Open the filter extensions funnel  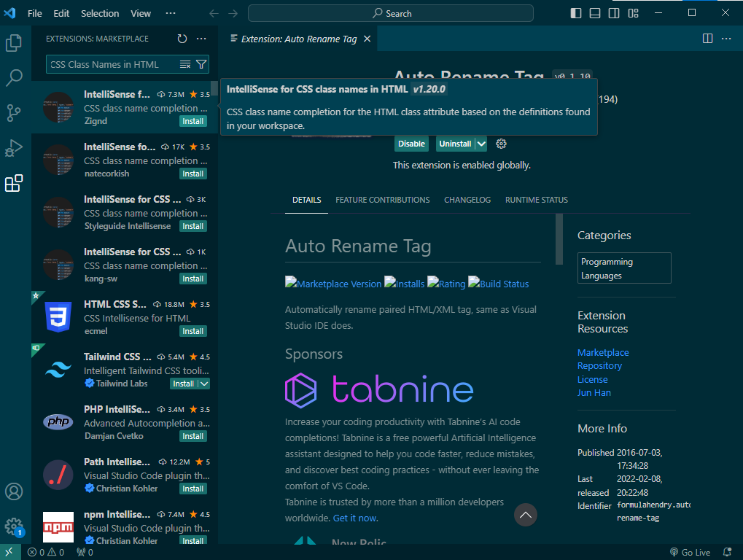pos(201,64)
